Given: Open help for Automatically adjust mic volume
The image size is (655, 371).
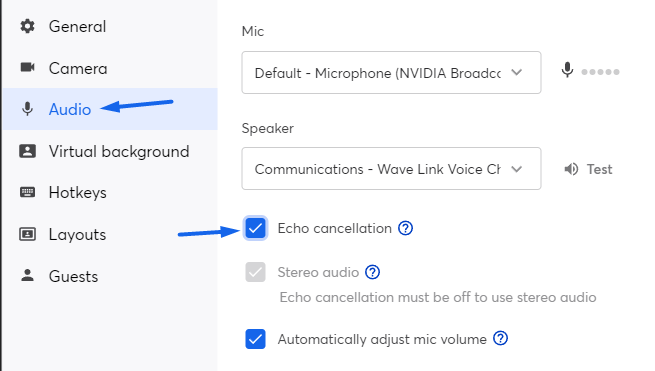Looking at the screenshot, I should [x=500, y=338].
